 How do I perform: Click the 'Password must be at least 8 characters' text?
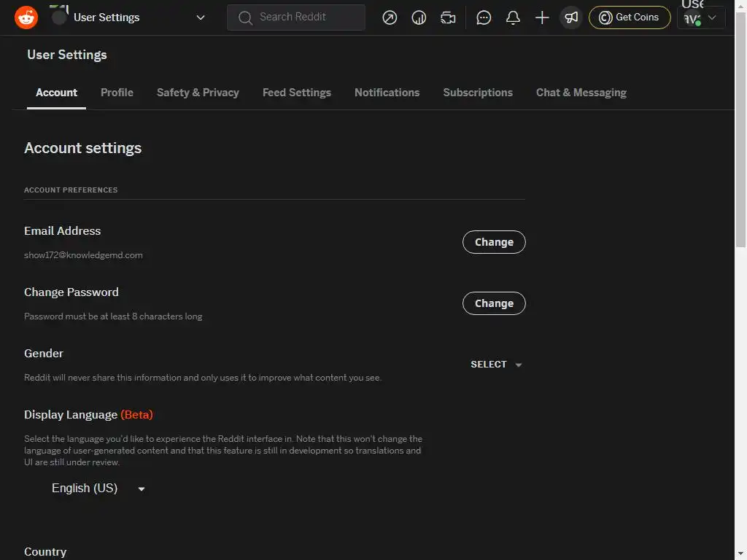click(113, 316)
